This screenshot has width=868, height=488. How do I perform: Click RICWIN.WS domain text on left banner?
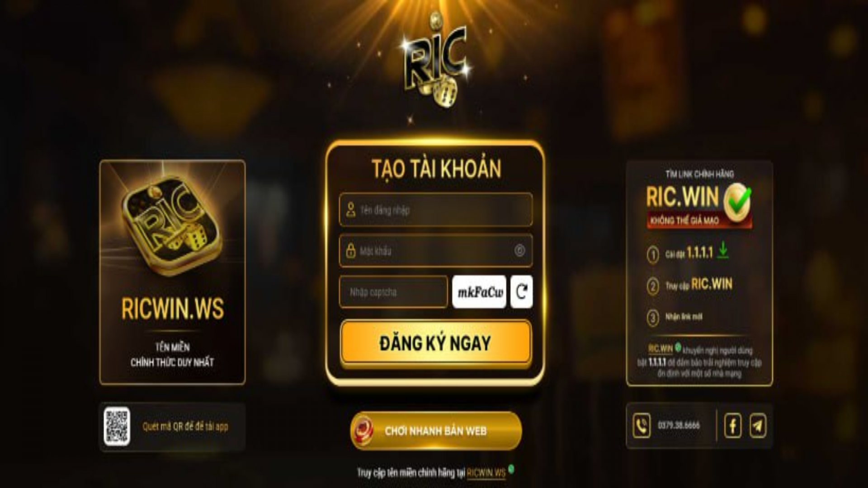coord(172,309)
